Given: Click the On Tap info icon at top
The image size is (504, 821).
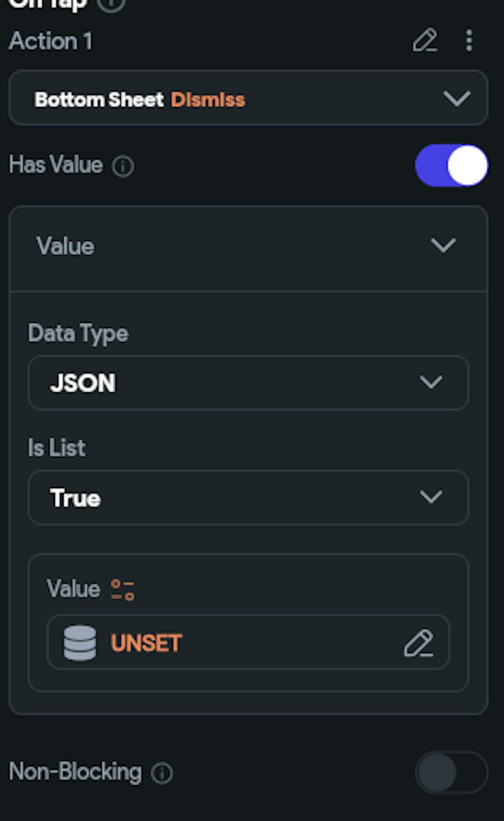Looking at the screenshot, I should 111,5.
